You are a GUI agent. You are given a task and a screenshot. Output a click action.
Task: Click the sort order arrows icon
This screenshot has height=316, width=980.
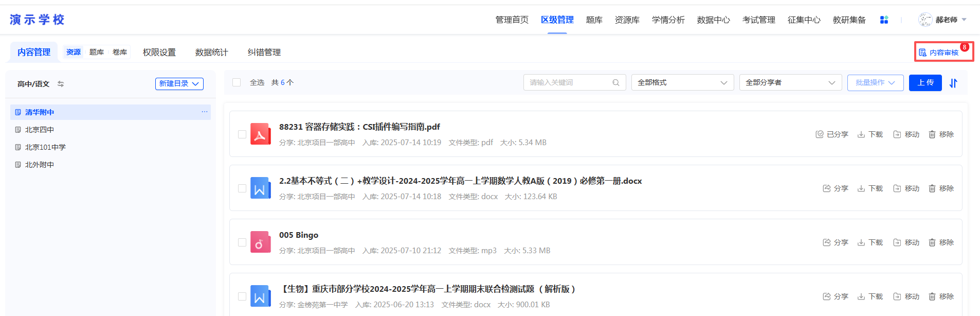click(x=953, y=83)
